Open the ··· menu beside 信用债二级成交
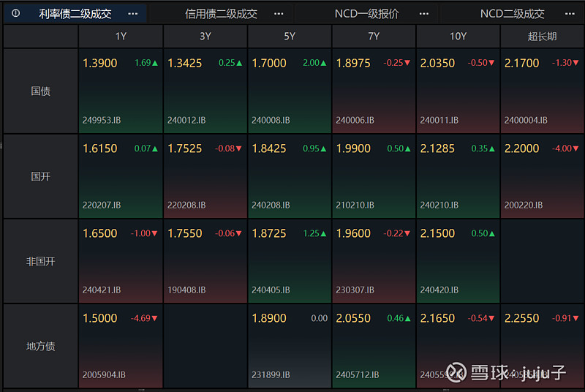 coord(279,13)
